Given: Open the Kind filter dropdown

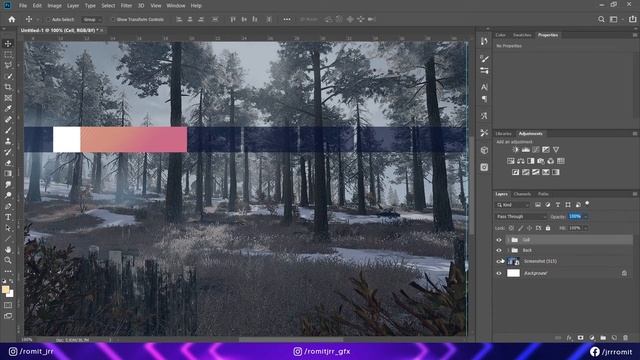Looking at the screenshot, I should pos(513,205).
